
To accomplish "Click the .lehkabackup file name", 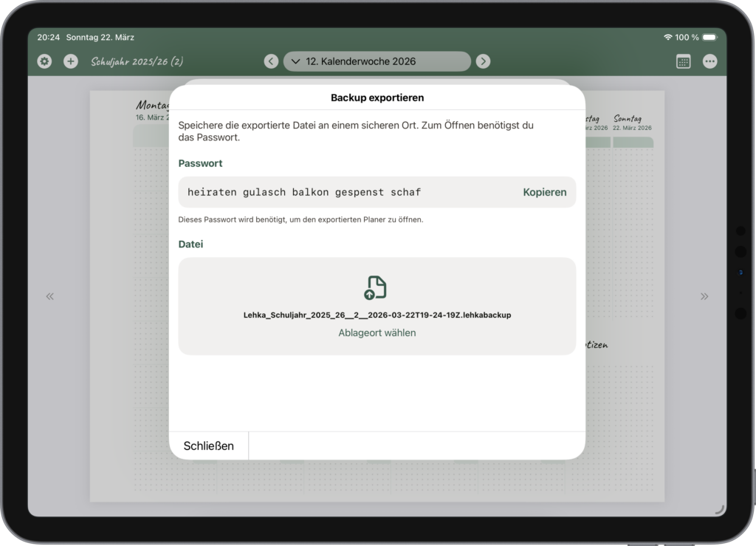I will [x=377, y=315].
